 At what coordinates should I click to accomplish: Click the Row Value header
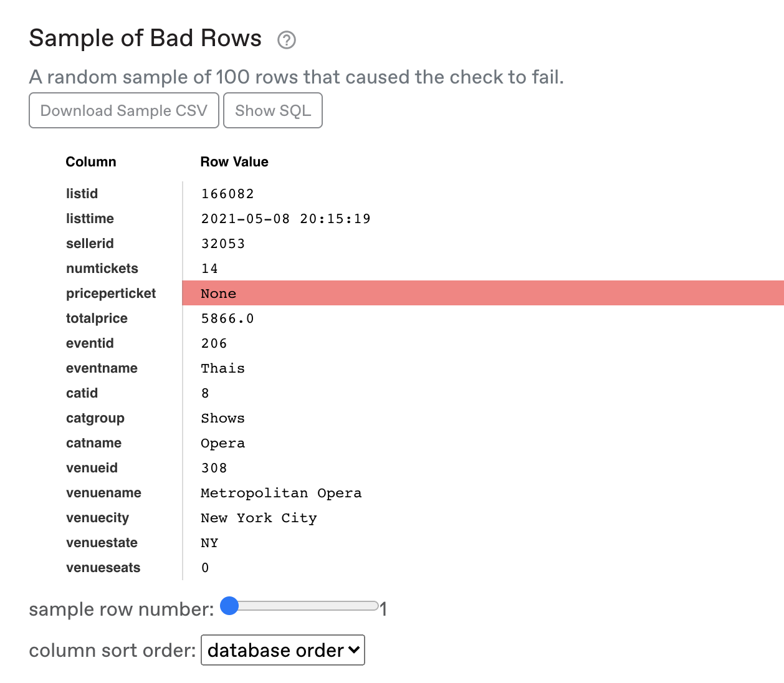point(234,162)
